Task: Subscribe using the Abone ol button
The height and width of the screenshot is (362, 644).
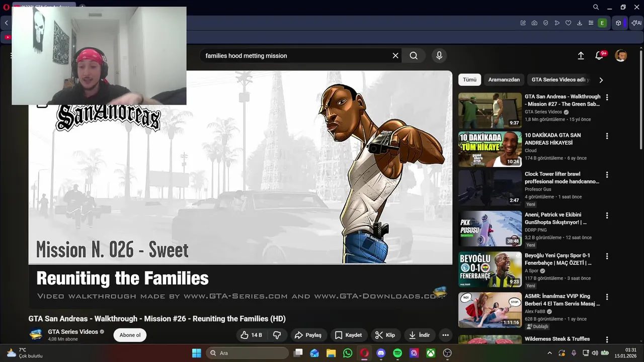Action: (130, 335)
